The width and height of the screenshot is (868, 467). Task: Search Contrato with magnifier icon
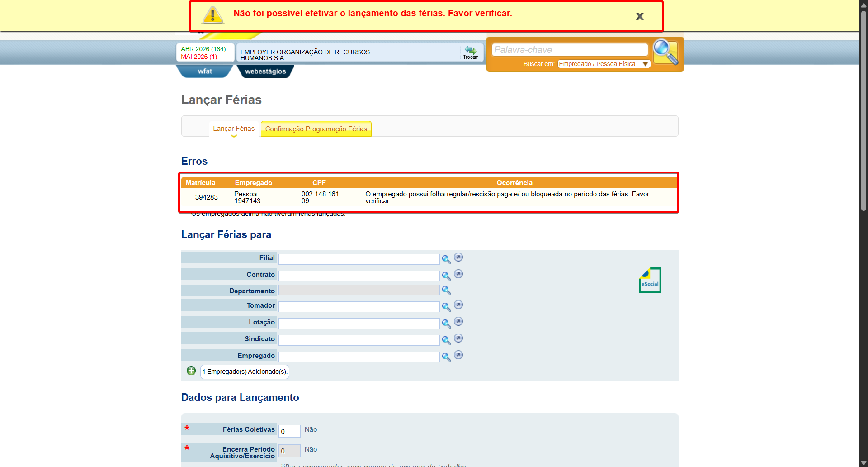coord(446,276)
